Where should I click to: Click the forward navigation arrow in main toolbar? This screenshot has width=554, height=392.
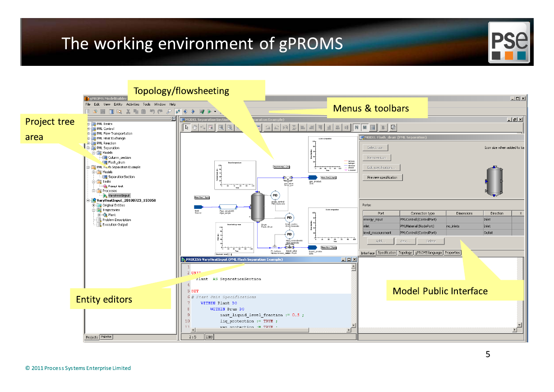[x=193, y=111]
